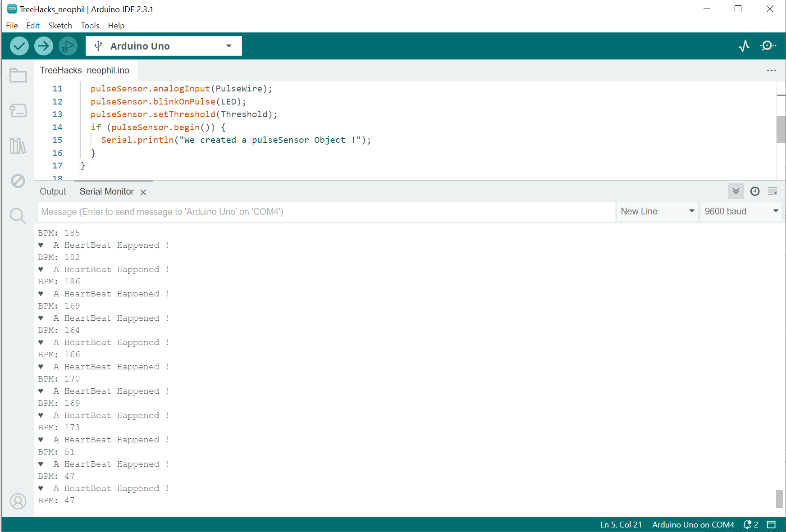Click the USB icon in board selector

(x=98, y=46)
